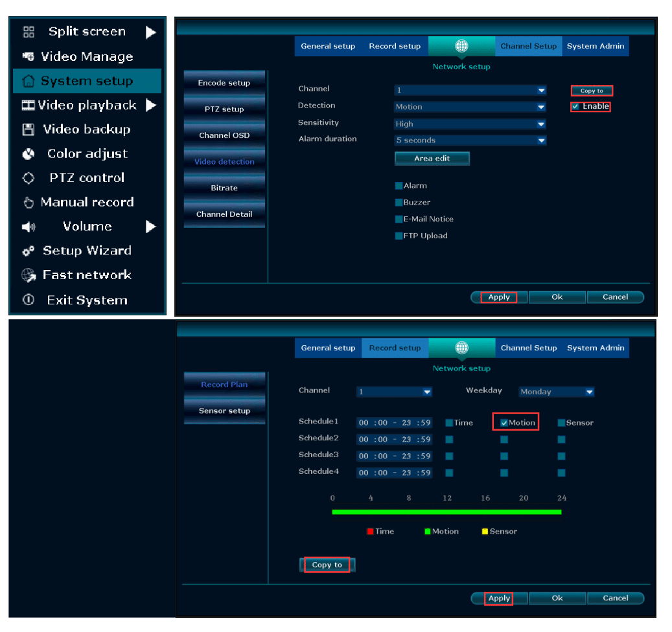Select the PTZ control icon
This screenshot has height=632, width=672.
tap(27, 177)
